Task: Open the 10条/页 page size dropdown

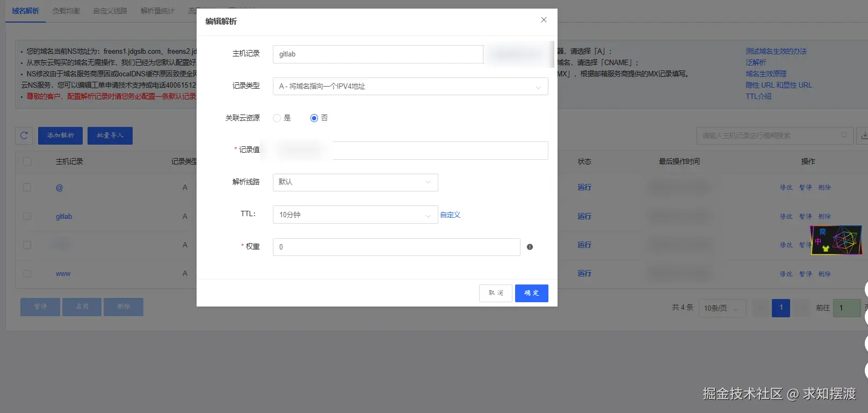Action: pos(722,308)
